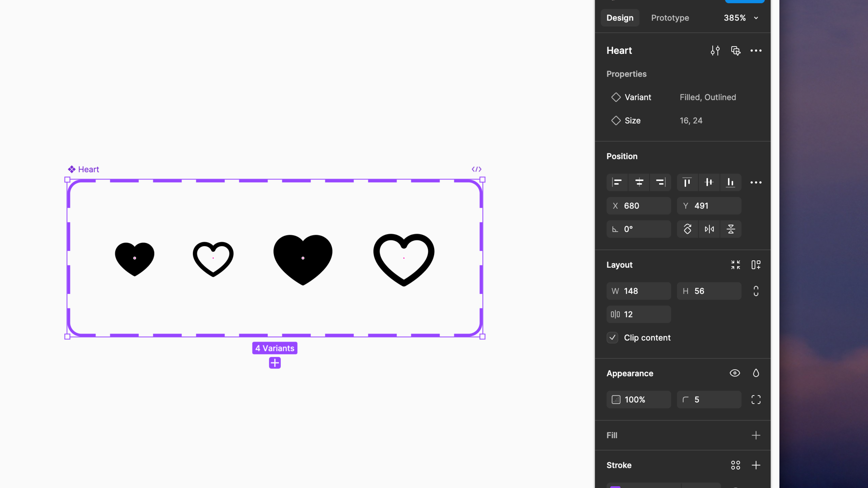868x488 pixels.
Task: Align selection to the bottom
Action: click(731, 182)
